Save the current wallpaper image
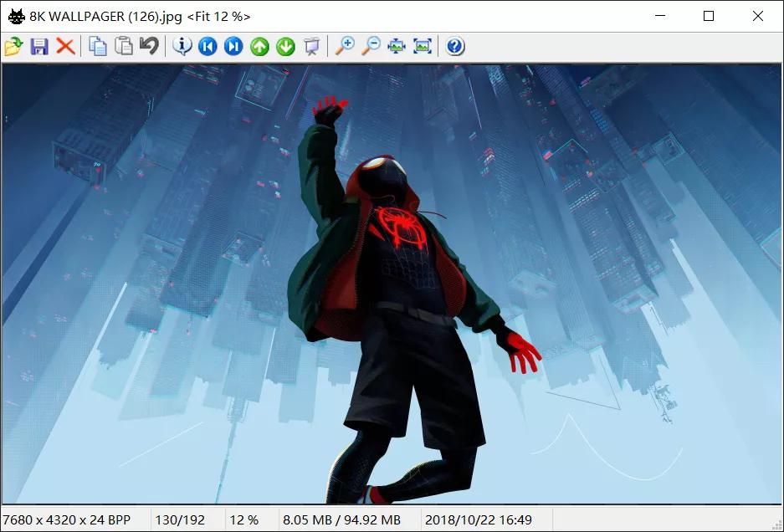Image resolution: width=784 pixels, height=532 pixels. [x=38, y=47]
